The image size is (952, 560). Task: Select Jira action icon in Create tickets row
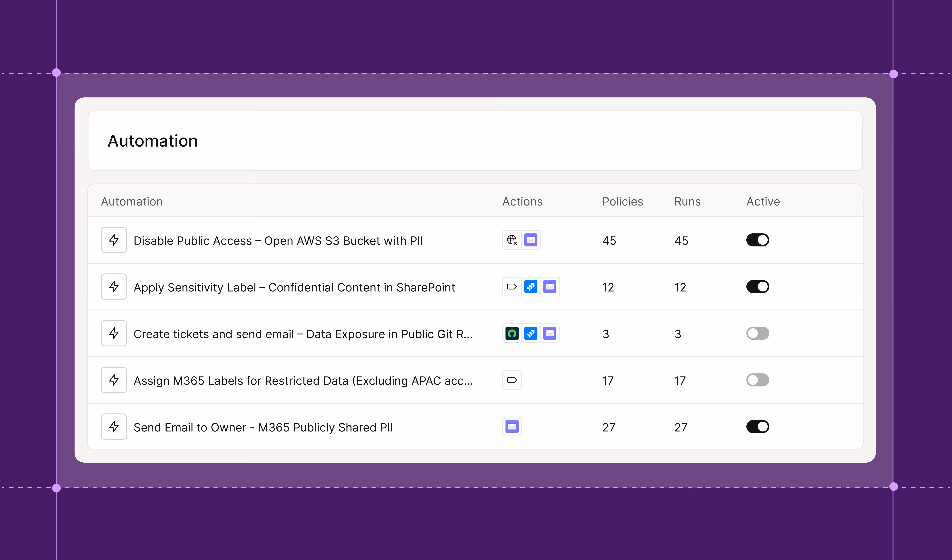point(531,333)
